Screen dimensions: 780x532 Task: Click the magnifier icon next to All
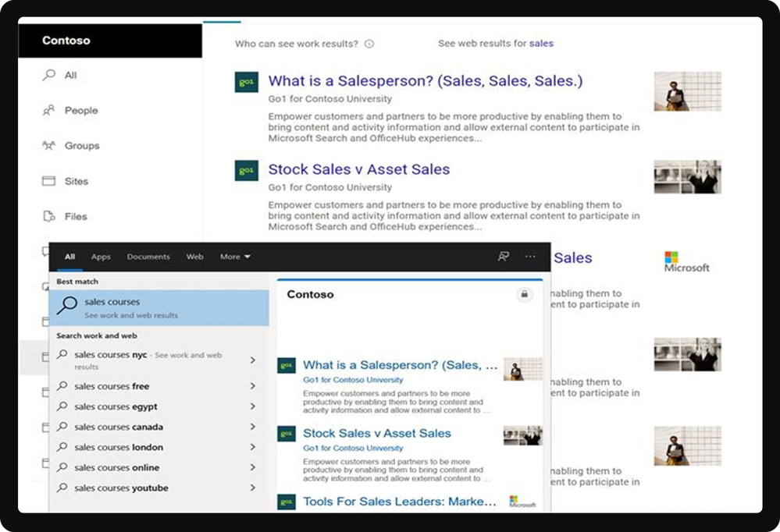click(x=48, y=75)
